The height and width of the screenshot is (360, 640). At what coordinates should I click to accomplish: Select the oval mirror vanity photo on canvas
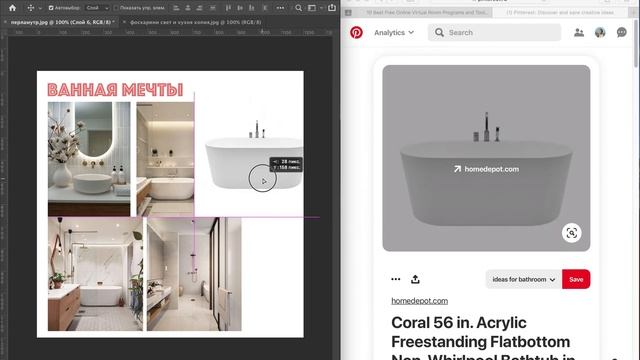coord(89,159)
